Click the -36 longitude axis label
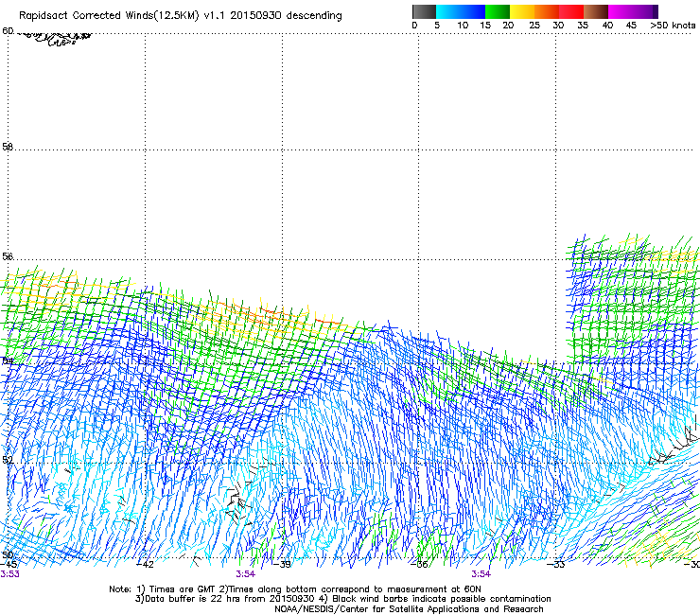Image resolution: width=700 pixels, height=615 pixels. coord(419,565)
